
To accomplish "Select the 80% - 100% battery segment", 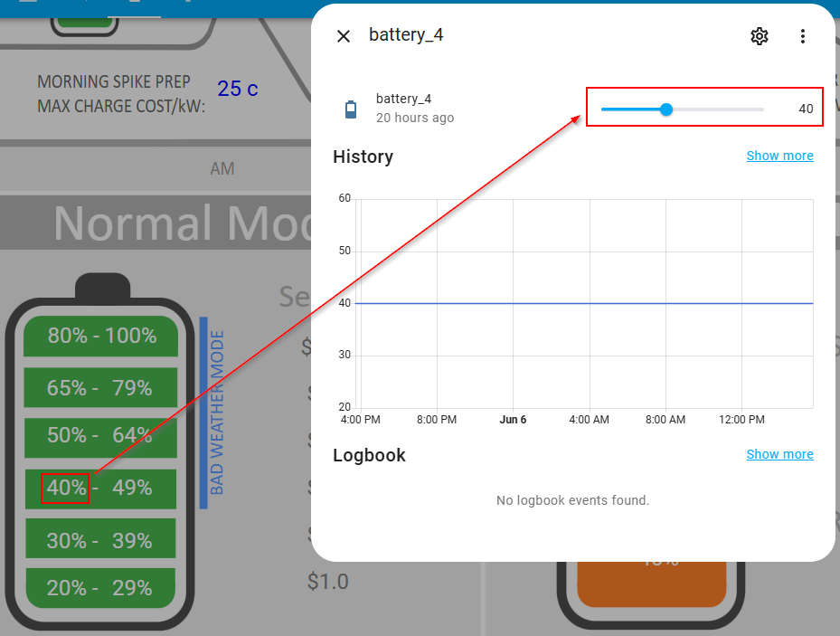I will point(101,336).
